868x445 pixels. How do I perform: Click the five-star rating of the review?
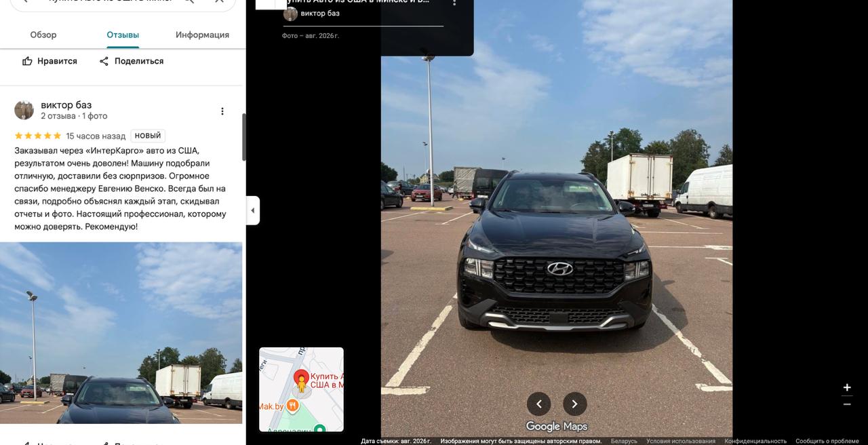[38, 136]
